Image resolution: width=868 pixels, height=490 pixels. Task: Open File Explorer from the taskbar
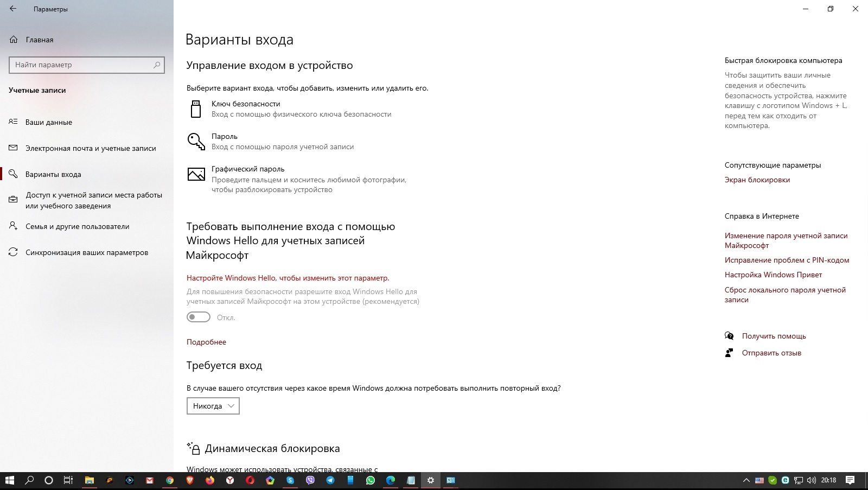point(90,480)
